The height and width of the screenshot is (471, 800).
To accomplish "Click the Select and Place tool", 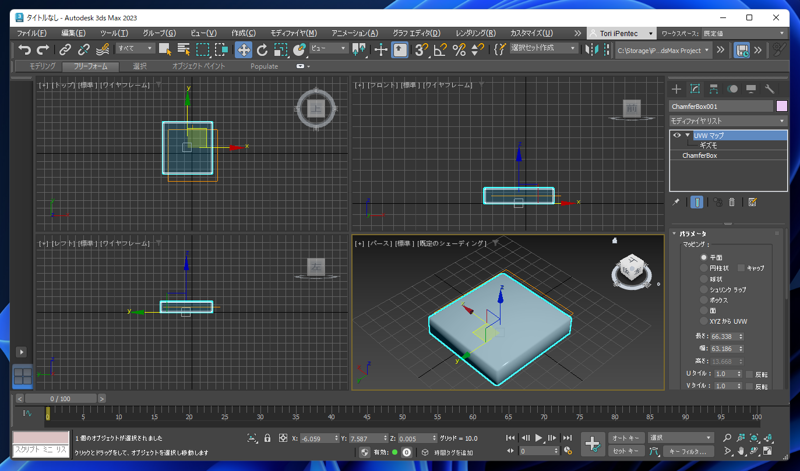I will 299,49.
